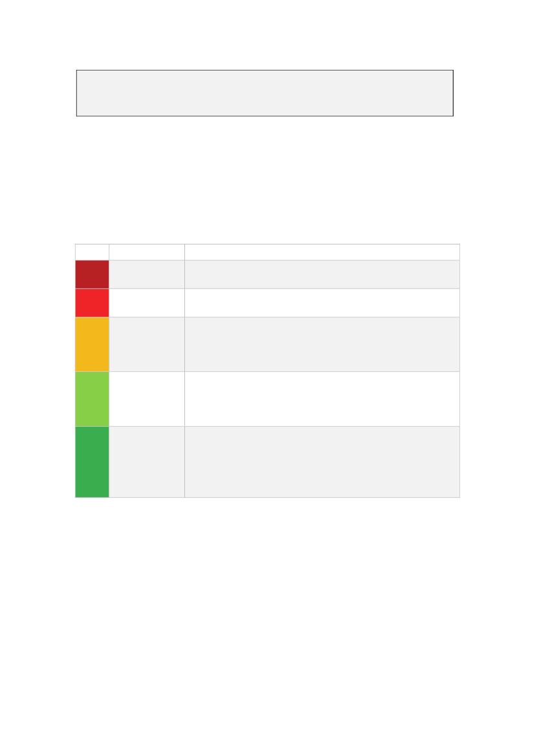The image size is (535, 756).
Task: Select the wide description cell in the light green row
Action: [322, 398]
